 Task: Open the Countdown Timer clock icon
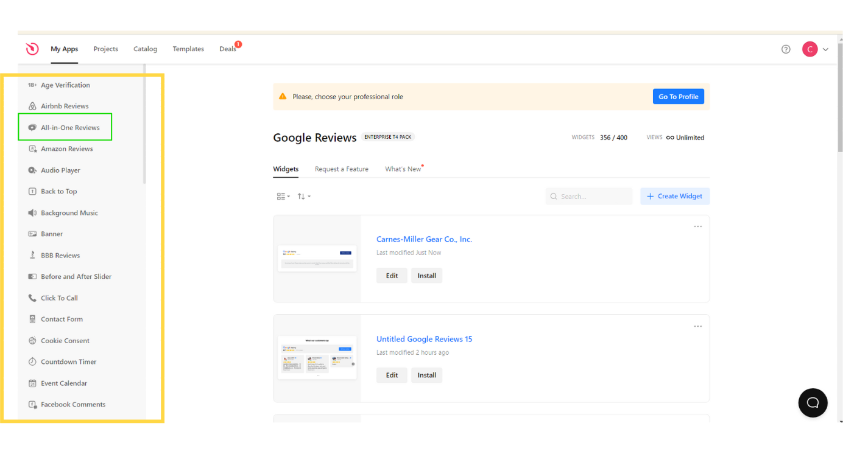[x=32, y=362]
